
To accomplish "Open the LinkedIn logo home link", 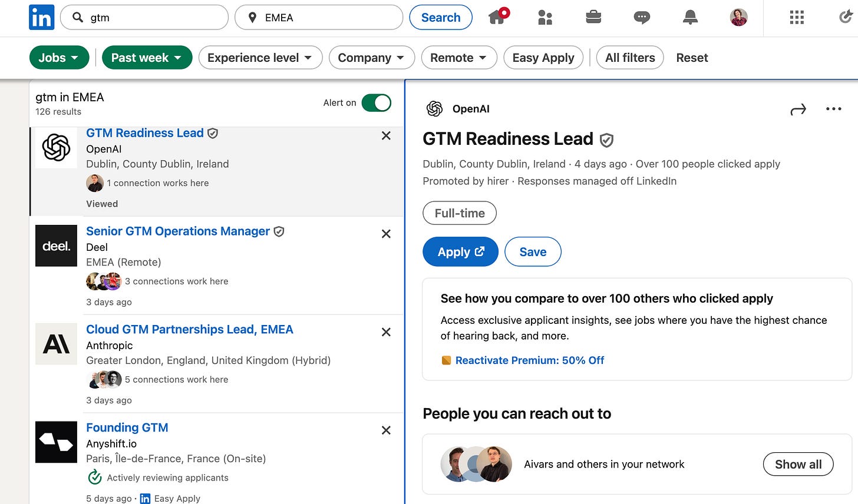I will coord(41,18).
